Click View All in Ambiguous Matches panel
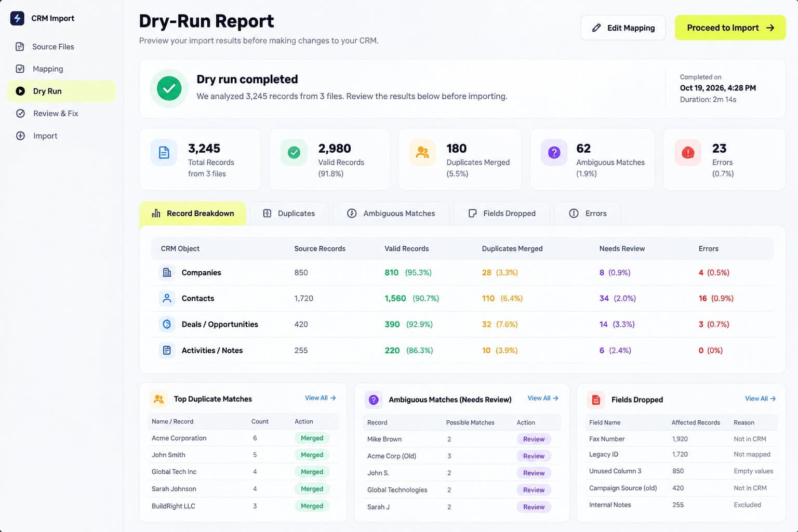This screenshot has height=532, width=798. coord(543,398)
